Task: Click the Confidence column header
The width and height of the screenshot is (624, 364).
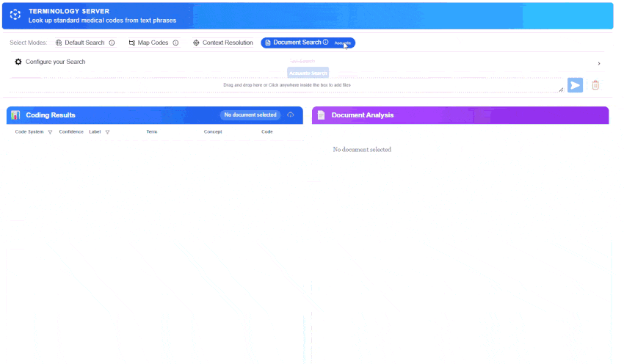Action: tap(71, 132)
